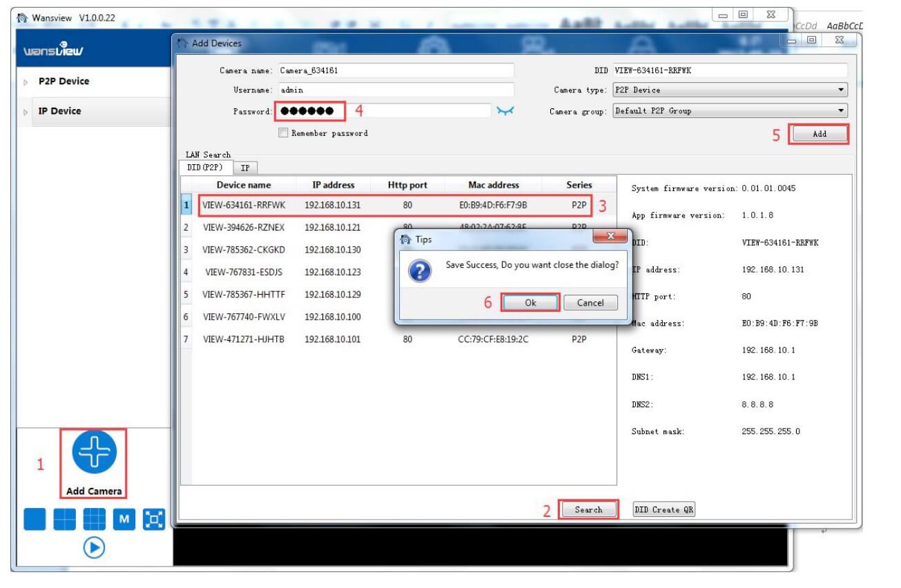Select the single-view layout icon
Image resolution: width=901 pixels, height=588 pixels.
click(x=35, y=519)
